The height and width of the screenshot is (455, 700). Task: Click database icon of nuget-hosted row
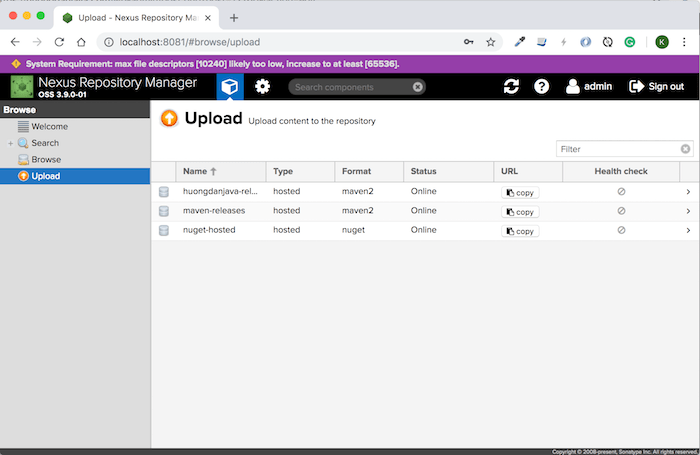(164, 230)
